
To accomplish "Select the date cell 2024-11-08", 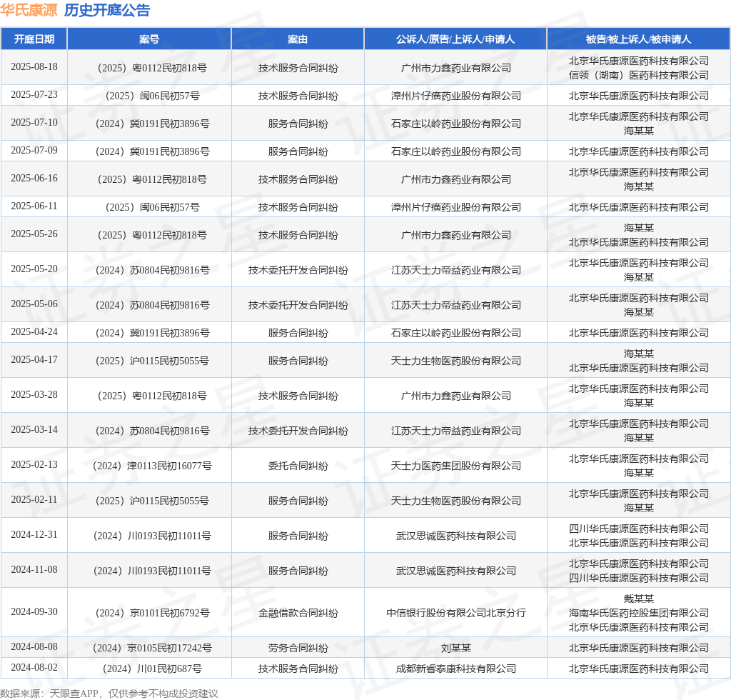I will [34, 570].
